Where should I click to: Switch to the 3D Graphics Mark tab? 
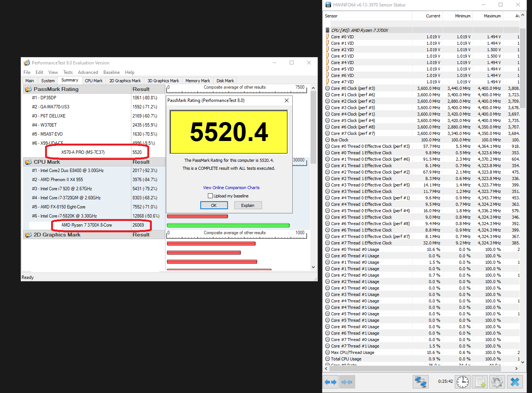pos(163,81)
